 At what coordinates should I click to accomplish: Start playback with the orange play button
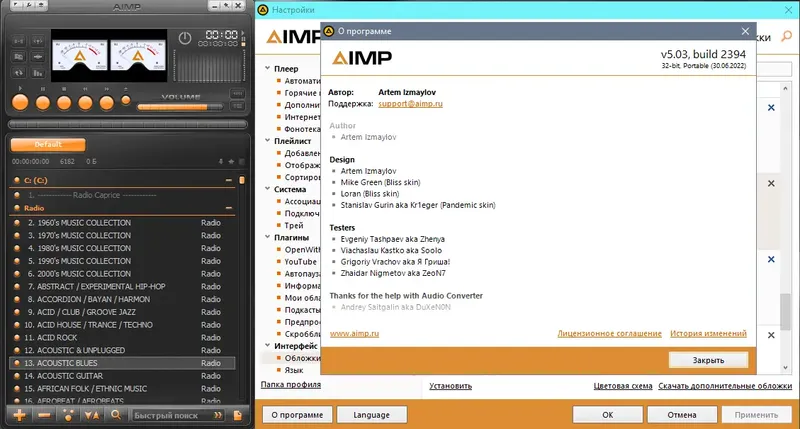tap(20, 103)
